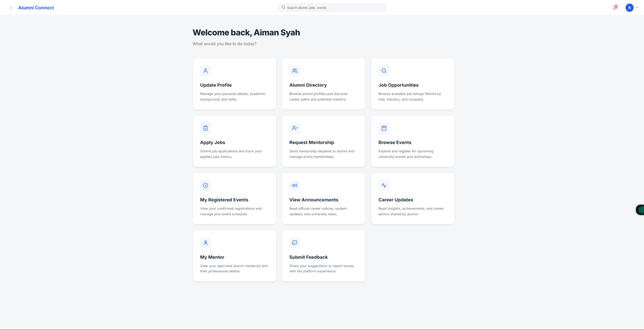The width and height of the screenshot is (644, 330).
Task: Focus the search alumni, jobs, events field
Action: point(333,8)
